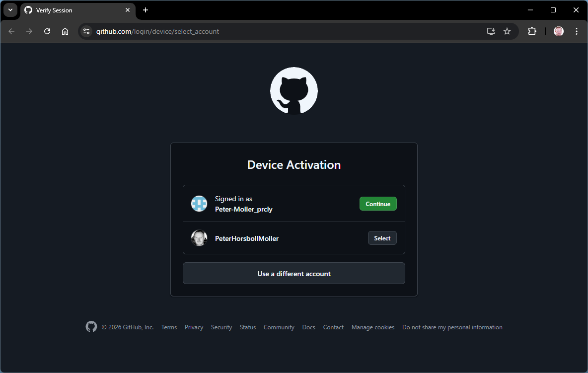Minimize the browser window
The image size is (588, 373).
tap(530, 10)
